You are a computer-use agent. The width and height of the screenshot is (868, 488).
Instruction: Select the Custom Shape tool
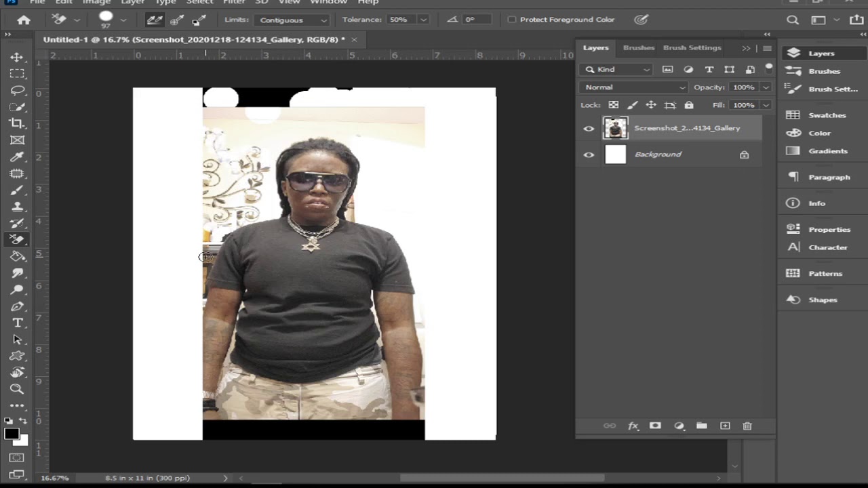tap(17, 356)
